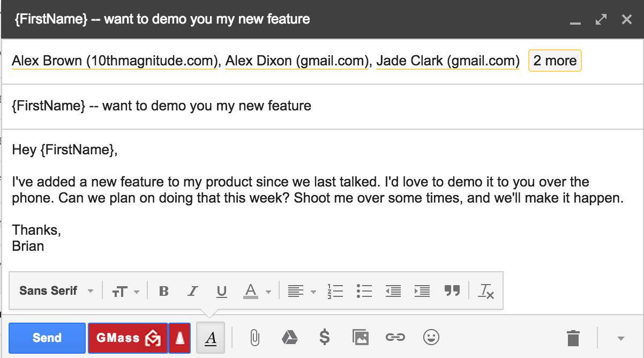644x358 pixels.
Task: Select the Jade Clark recipient chip
Action: [x=448, y=61]
